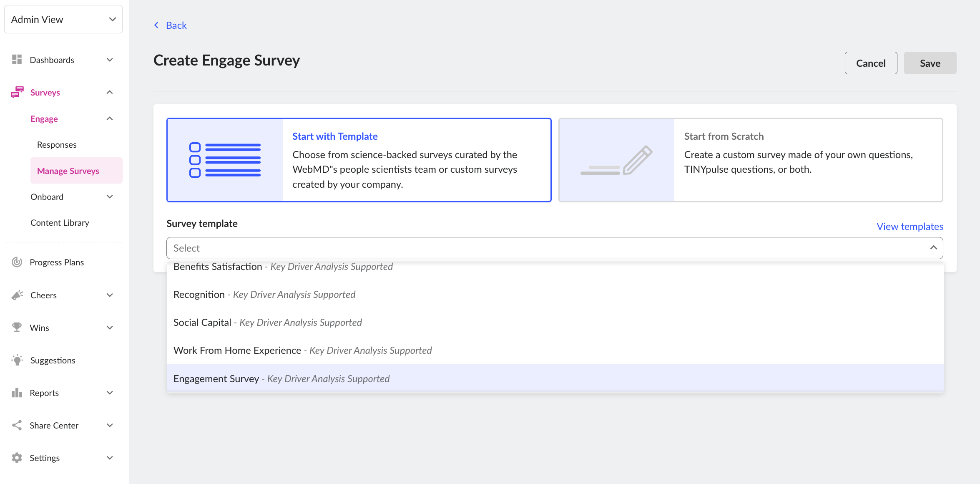This screenshot has height=484, width=980.
Task: Open the Admin View dropdown
Action: pos(63,19)
